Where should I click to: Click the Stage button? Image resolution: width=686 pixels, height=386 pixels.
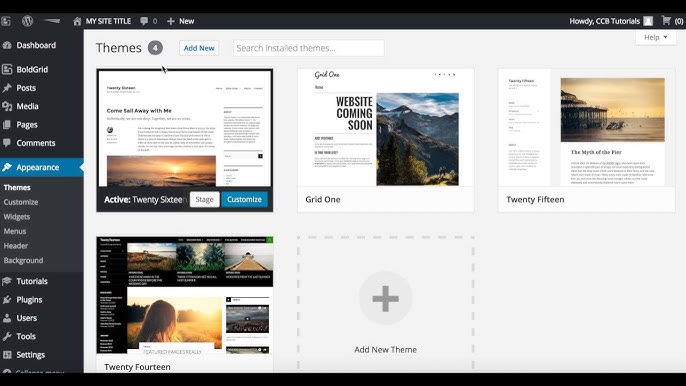pos(204,200)
